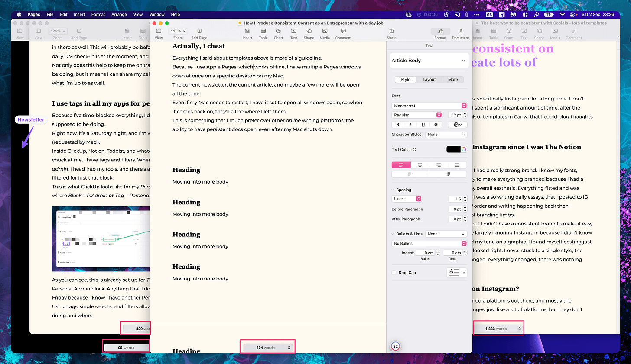Viewport: 631px width, 364px height.
Task: Switch to the Layout tab in Format sidebar
Action: click(x=429, y=79)
